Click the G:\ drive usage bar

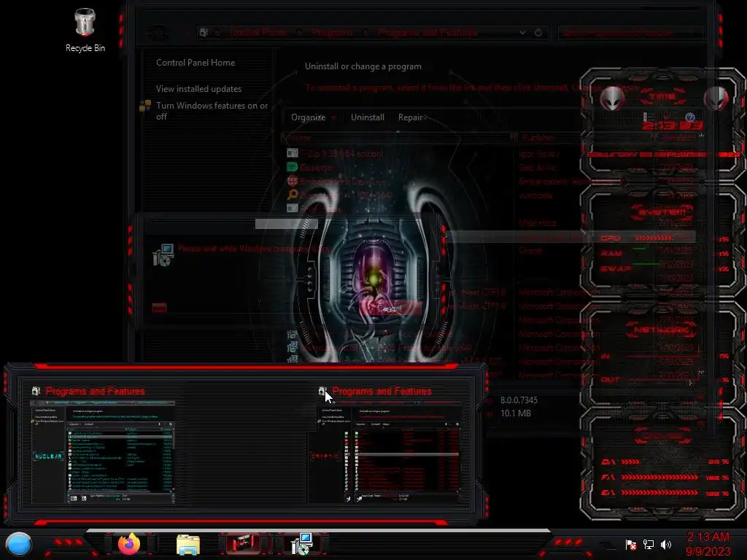click(x=659, y=493)
